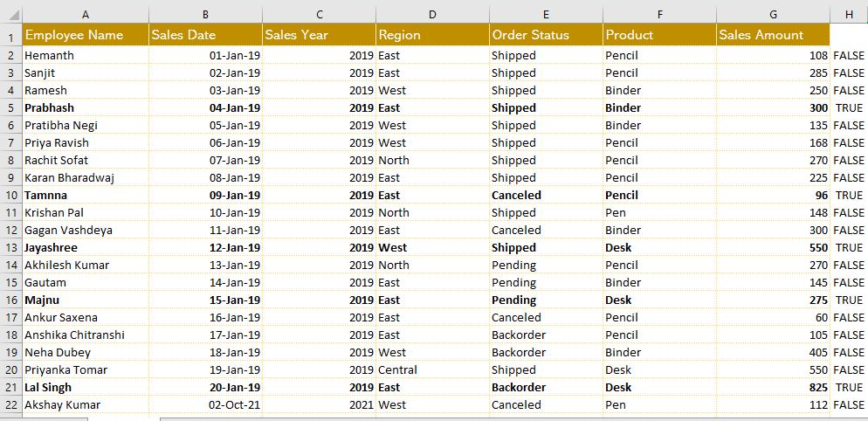Viewport: 868px width, 421px height.
Task: Select column G header
Action: [773, 15]
